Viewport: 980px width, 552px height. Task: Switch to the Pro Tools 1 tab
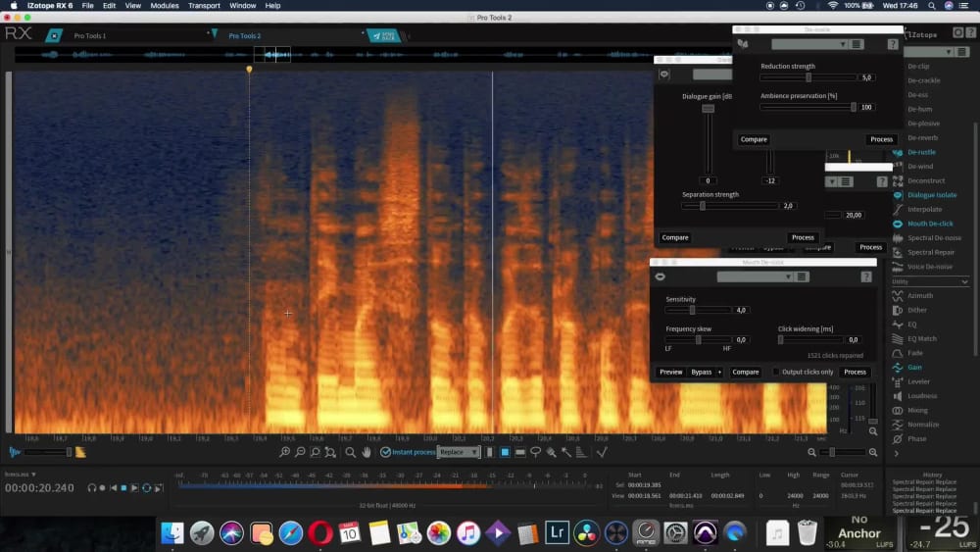90,35
